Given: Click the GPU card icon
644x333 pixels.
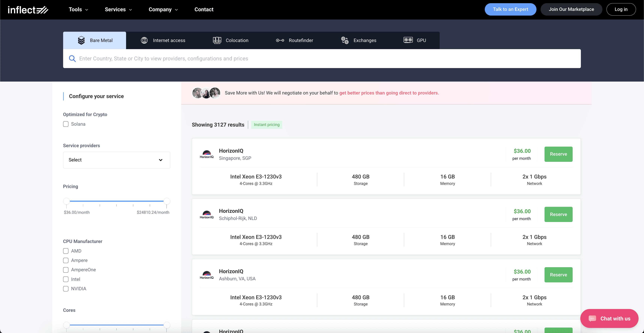Looking at the screenshot, I should (x=408, y=40).
